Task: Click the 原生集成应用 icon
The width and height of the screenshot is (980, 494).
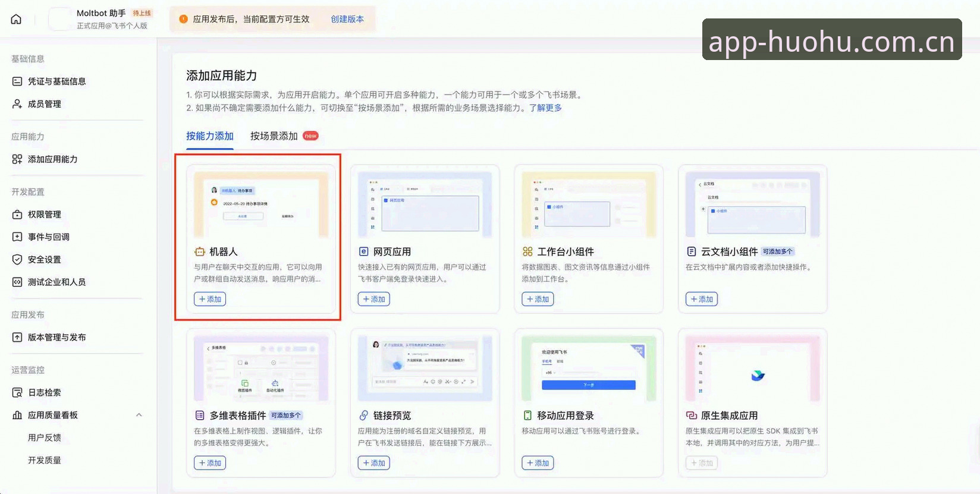Action: pyautogui.click(x=691, y=416)
